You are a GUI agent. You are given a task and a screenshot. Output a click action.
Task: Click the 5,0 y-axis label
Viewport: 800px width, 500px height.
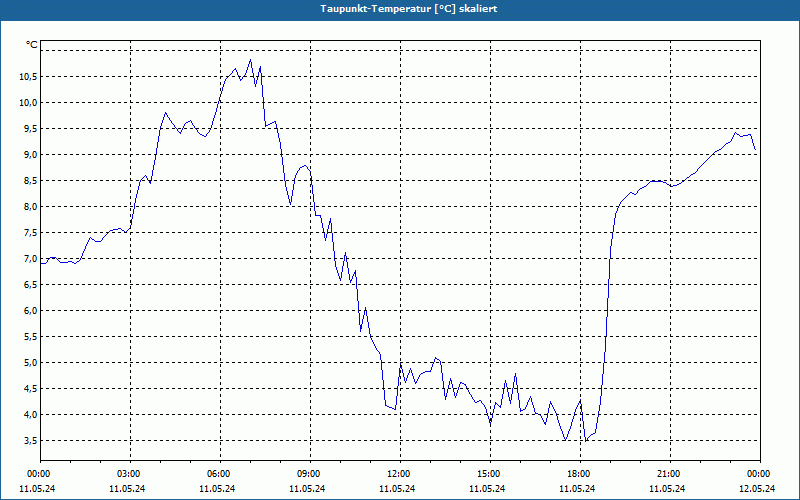30,363
